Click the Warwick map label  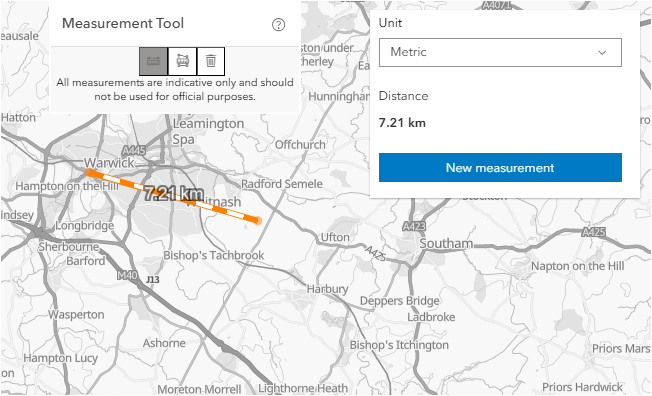pyautogui.click(x=109, y=163)
